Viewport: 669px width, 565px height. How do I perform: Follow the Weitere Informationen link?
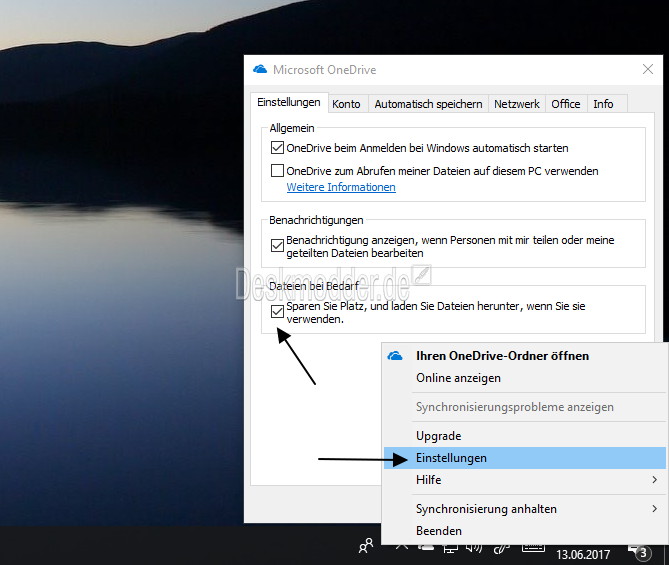[x=341, y=187]
